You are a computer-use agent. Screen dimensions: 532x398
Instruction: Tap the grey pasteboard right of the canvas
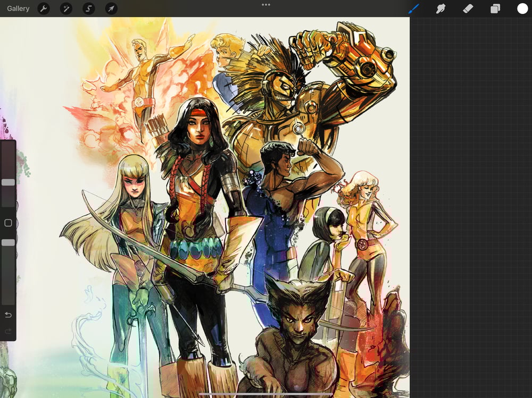[471, 213]
